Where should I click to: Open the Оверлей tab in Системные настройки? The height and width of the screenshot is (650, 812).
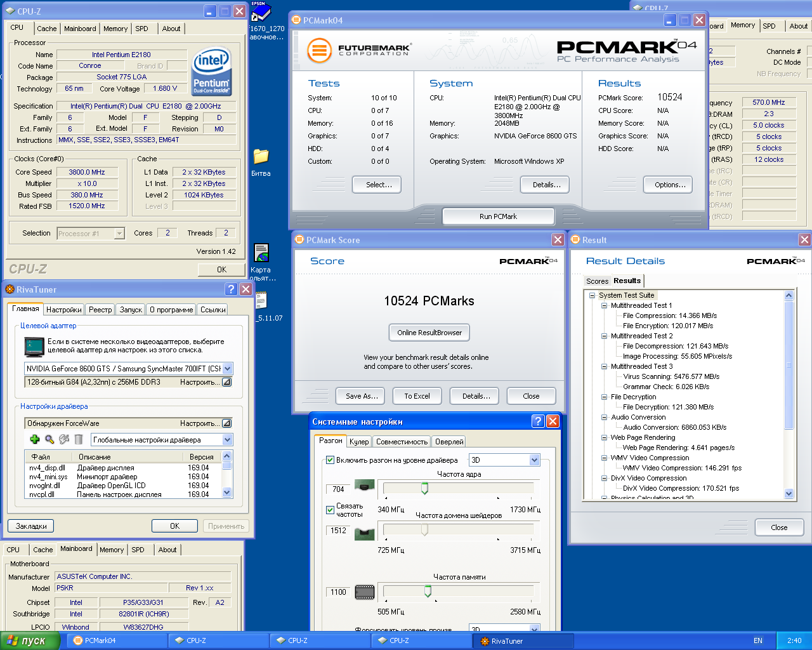[449, 442]
